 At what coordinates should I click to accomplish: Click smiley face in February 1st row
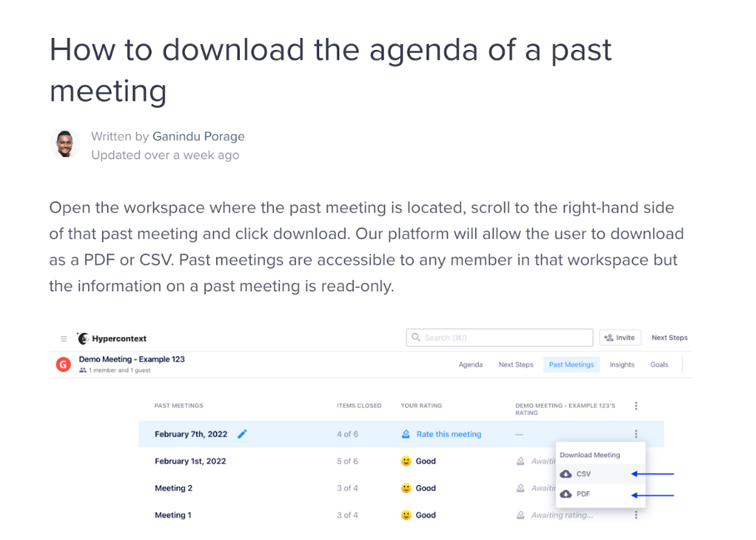tap(406, 461)
